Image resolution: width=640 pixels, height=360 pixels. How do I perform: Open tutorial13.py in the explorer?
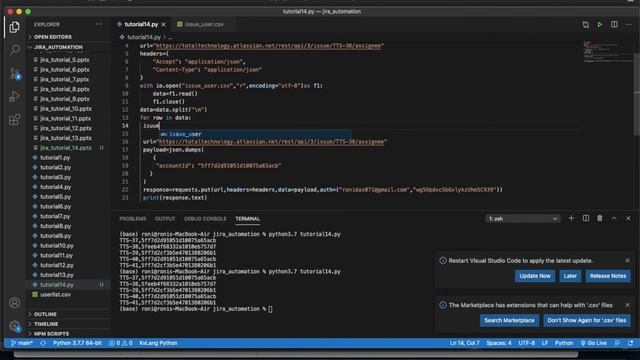tap(57, 275)
